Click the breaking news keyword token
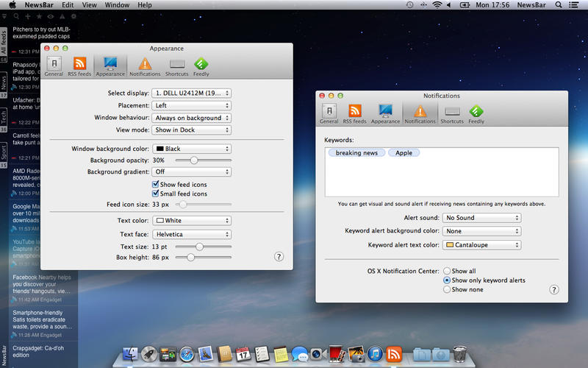Image resolution: width=588 pixels, height=368 pixels. tap(356, 153)
